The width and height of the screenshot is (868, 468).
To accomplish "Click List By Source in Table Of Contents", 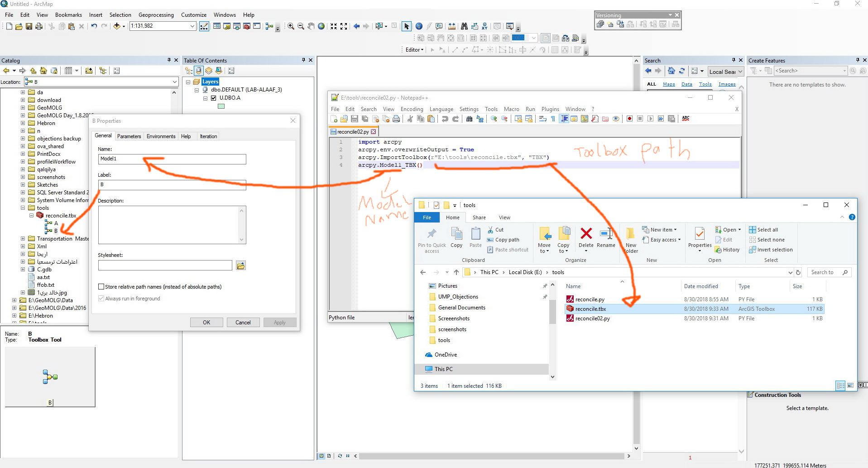I will pos(199,71).
